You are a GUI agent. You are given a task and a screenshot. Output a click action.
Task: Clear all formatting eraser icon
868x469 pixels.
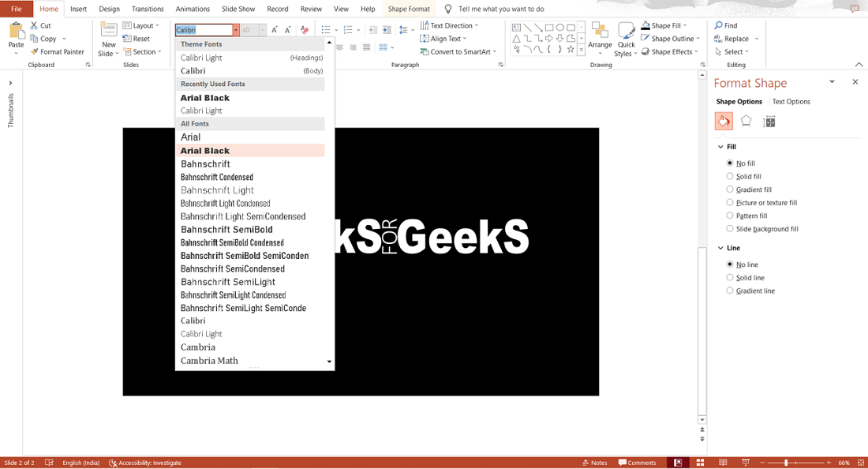pyautogui.click(x=305, y=30)
